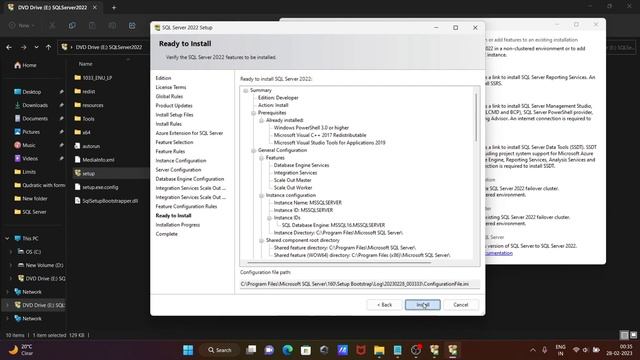Open Pictures in Explorer sidebar
This screenshot has width=640, height=360.
pos(27,132)
